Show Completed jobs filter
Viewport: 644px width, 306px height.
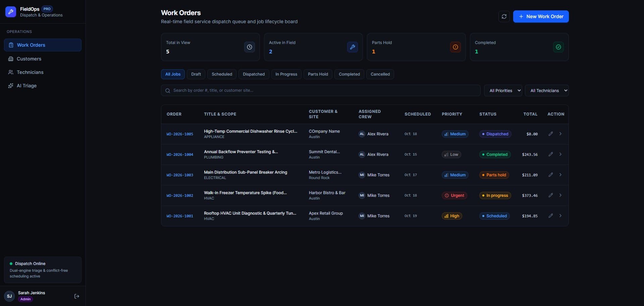point(349,74)
